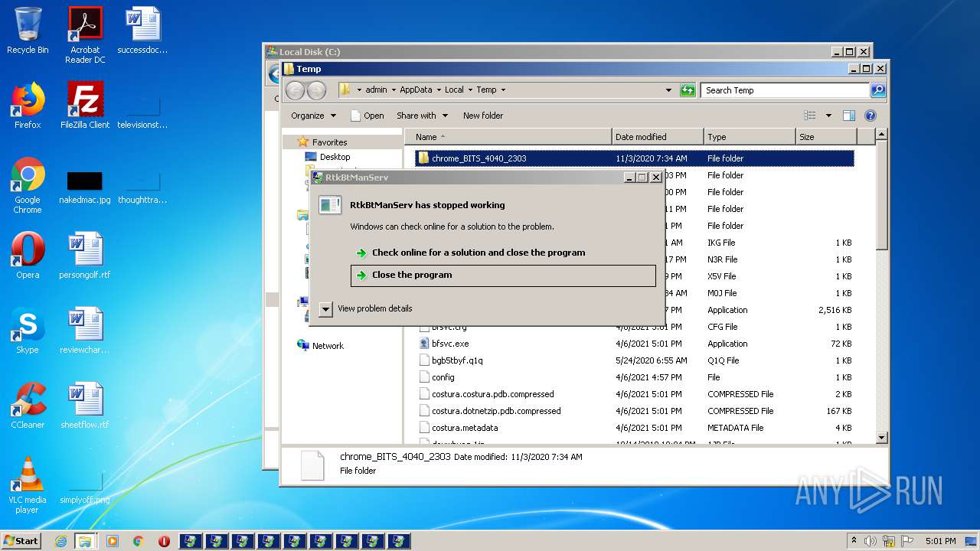Select Desktop in navigation pane

pos(335,157)
